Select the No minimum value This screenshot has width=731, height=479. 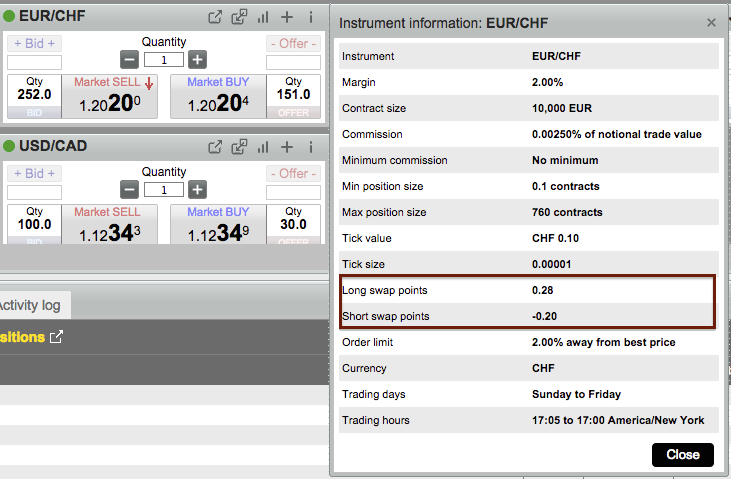click(x=565, y=160)
